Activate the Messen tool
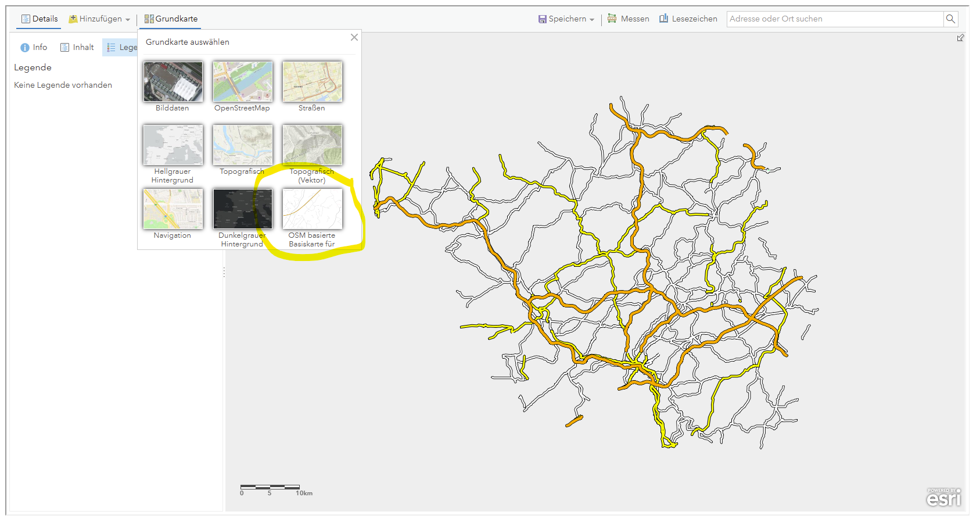This screenshot has height=522, width=980. [629, 19]
